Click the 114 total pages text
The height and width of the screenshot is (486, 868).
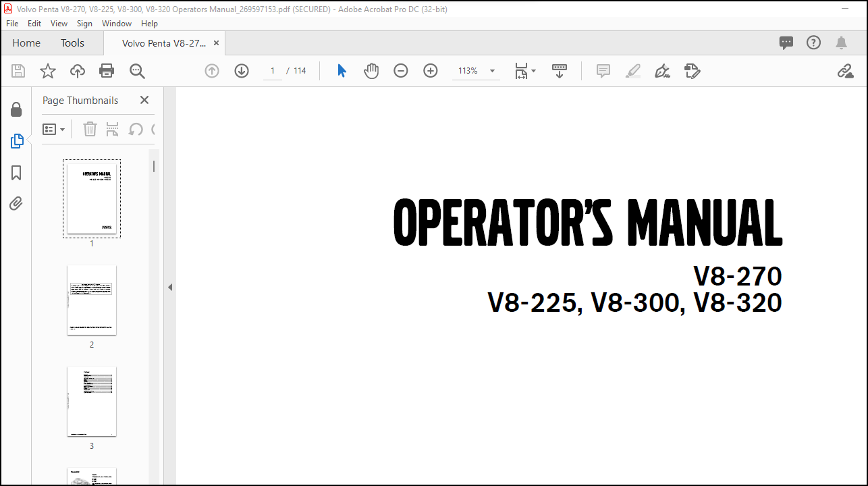(x=300, y=71)
